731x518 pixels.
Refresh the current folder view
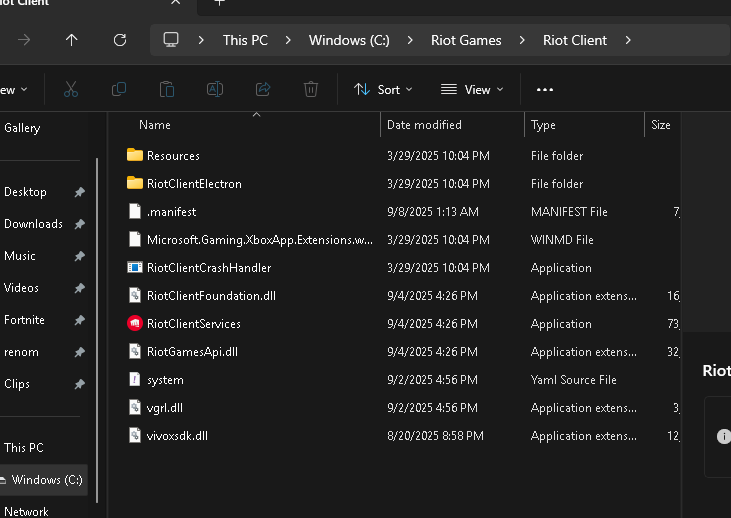click(120, 40)
